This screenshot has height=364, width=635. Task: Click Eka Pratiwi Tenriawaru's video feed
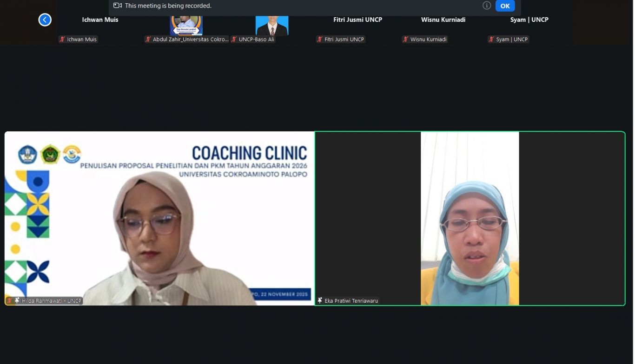pyautogui.click(x=470, y=218)
